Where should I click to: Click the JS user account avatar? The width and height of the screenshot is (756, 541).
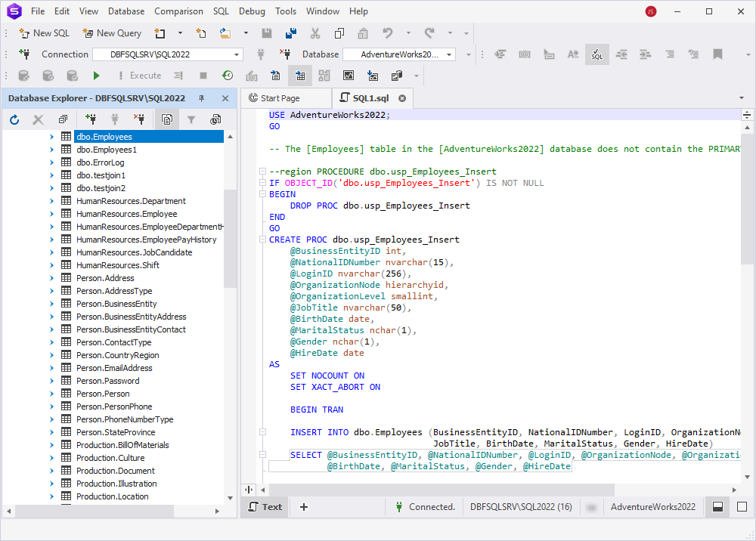[651, 11]
